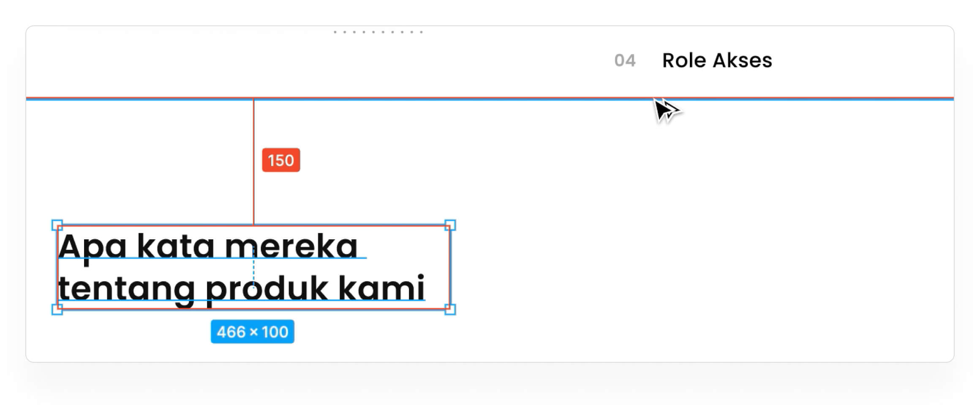Click the word "Akses" in header
Image resolution: width=980 pixels, height=405 pixels.
click(x=742, y=60)
